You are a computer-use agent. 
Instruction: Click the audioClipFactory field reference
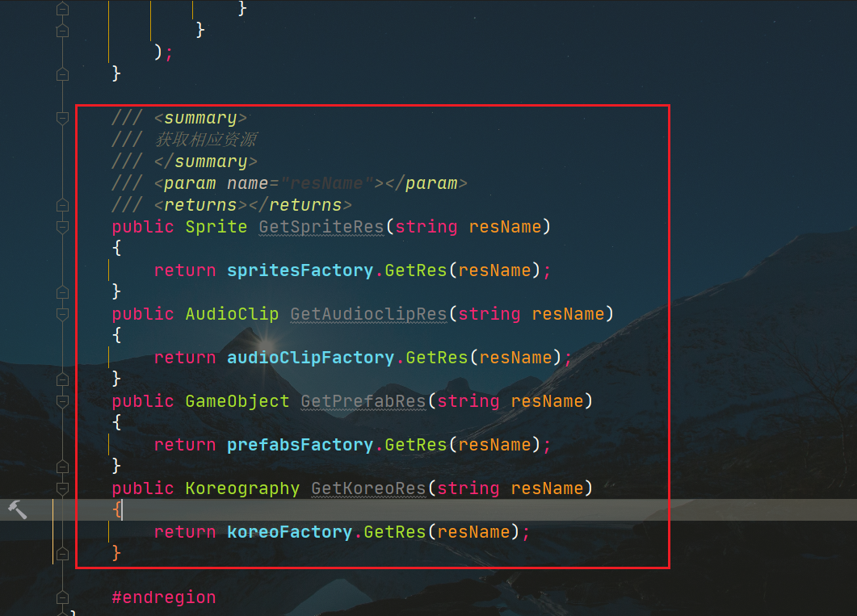tap(310, 358)
